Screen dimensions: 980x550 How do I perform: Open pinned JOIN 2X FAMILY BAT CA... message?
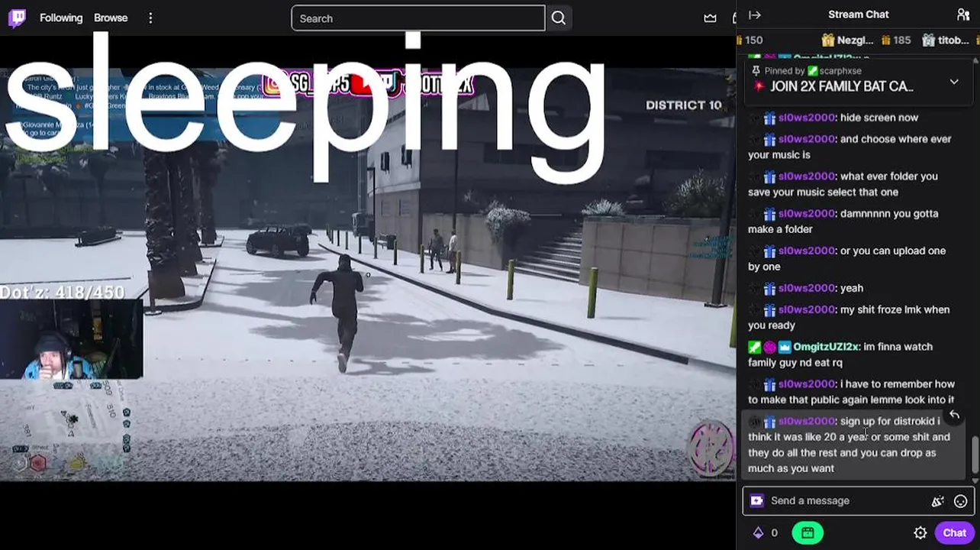[841, 86]
